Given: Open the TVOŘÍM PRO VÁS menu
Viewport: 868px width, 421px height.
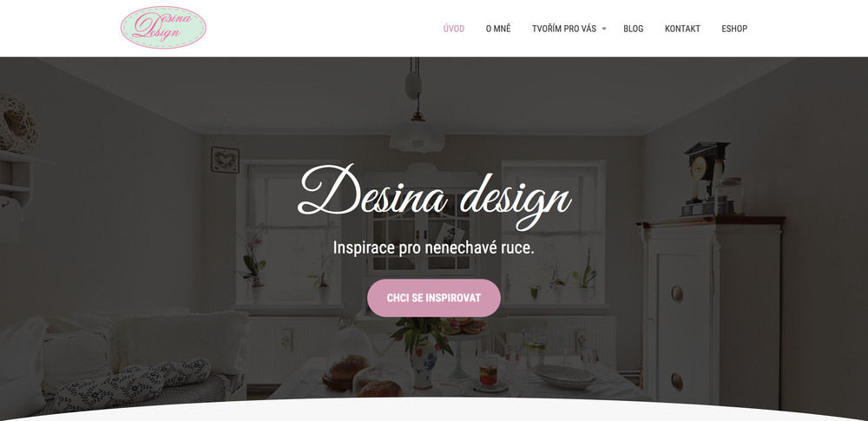Looking at the screenshot, I should (564, 29).
